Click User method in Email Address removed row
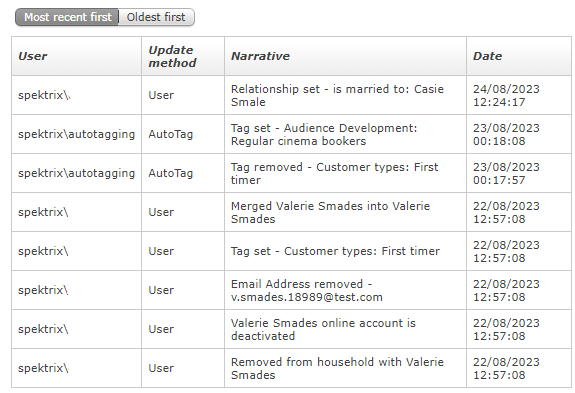 pos(161,290)
